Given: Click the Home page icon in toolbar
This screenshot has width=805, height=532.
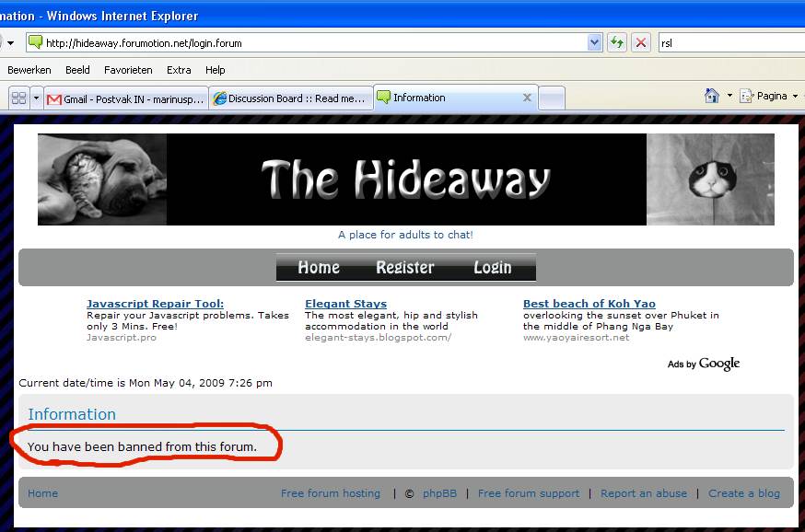Looking at the screenshot, I should click(x=711, y=96).
